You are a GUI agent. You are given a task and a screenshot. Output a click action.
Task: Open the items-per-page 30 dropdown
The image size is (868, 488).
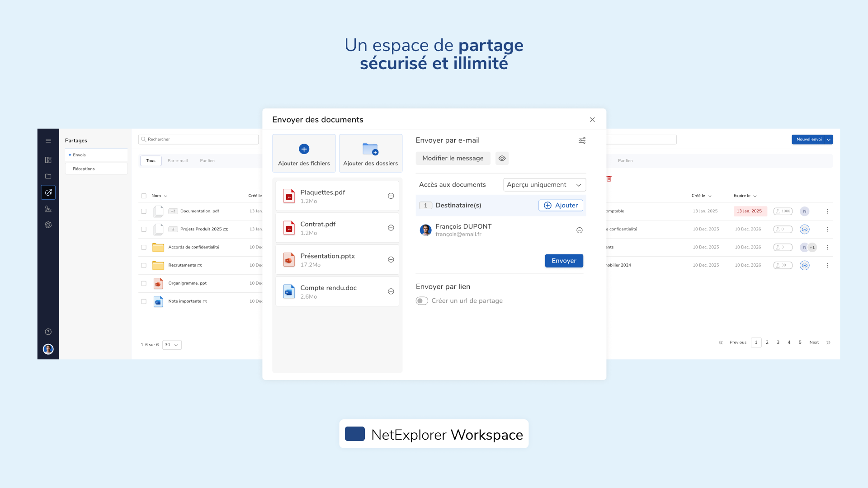[x=171, y=345]
